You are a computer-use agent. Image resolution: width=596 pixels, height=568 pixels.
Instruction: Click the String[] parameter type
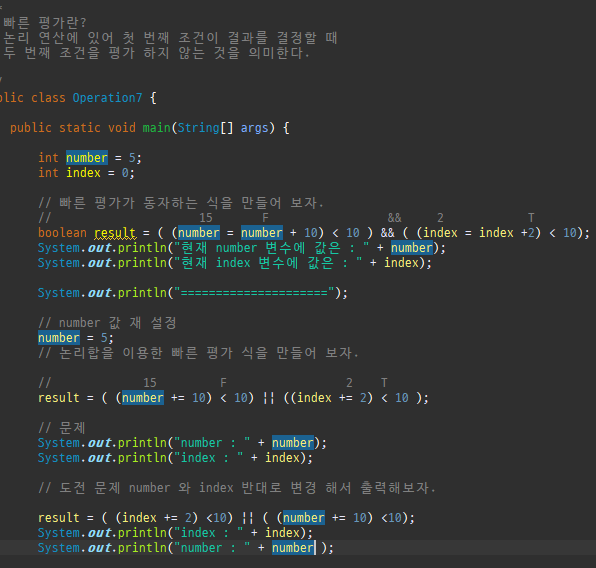[205, 128]
